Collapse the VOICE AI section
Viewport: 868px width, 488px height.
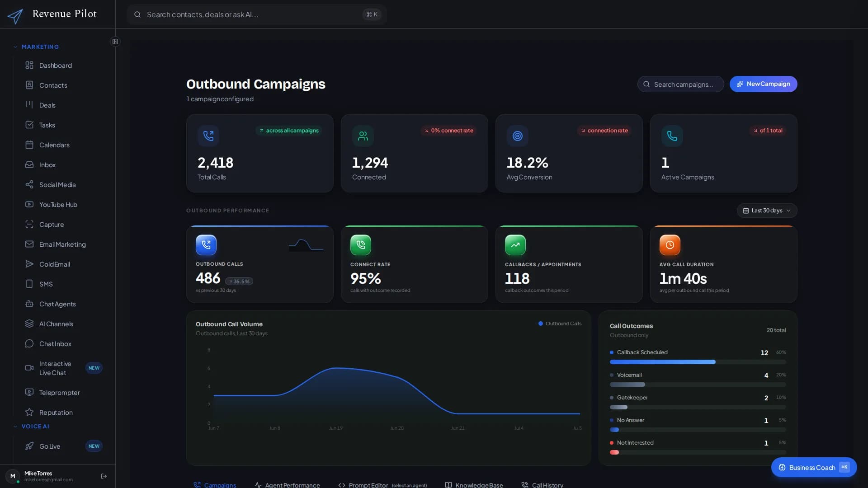point(32,426)
